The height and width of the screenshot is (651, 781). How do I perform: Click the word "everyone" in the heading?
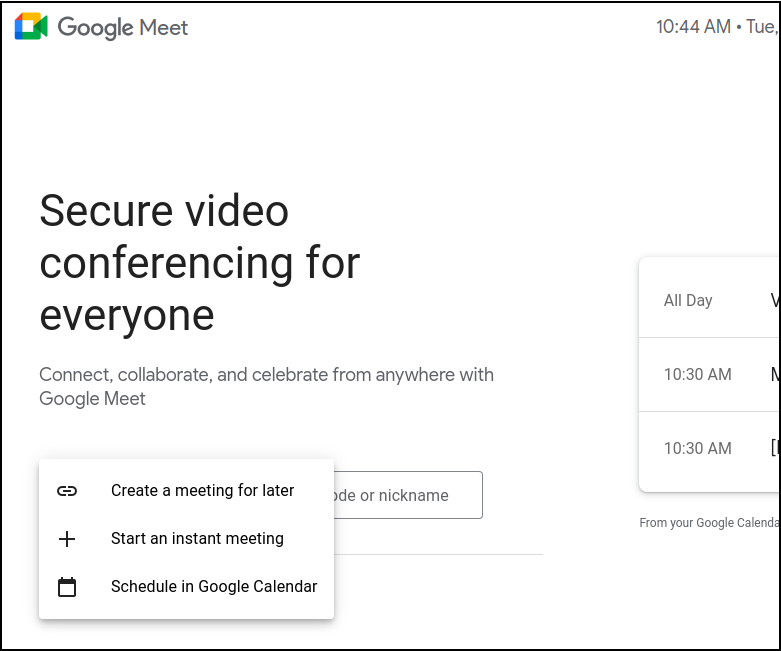coord(127,315)
